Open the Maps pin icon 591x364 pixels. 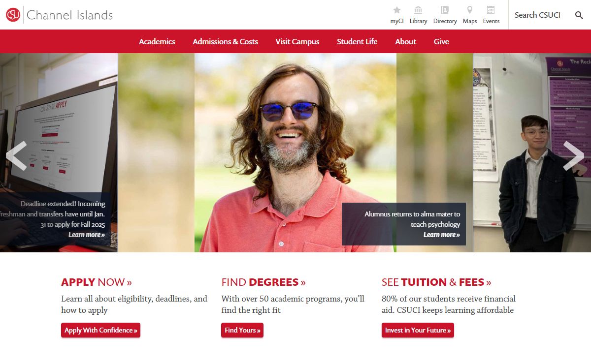coord(470,10)
